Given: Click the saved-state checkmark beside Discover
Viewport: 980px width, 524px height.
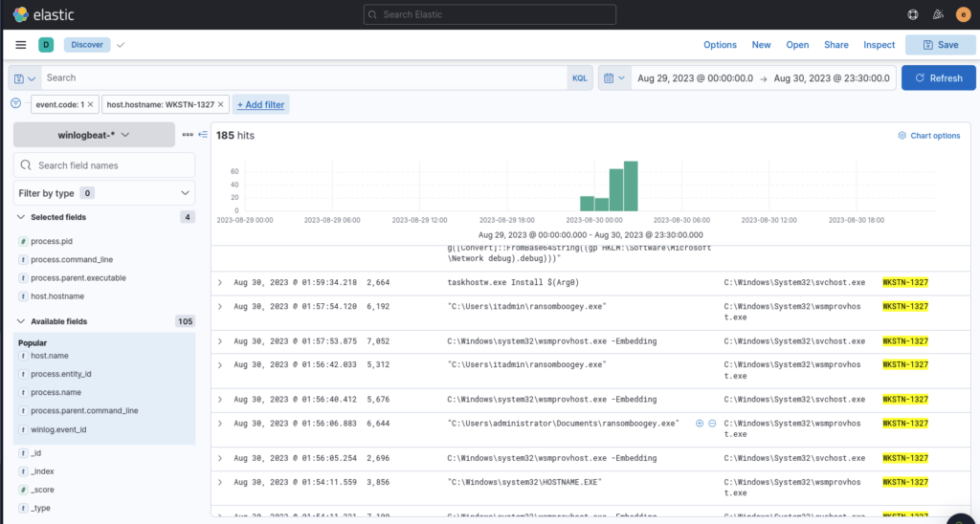Looking at the screenshot, I should click(121, 45).
